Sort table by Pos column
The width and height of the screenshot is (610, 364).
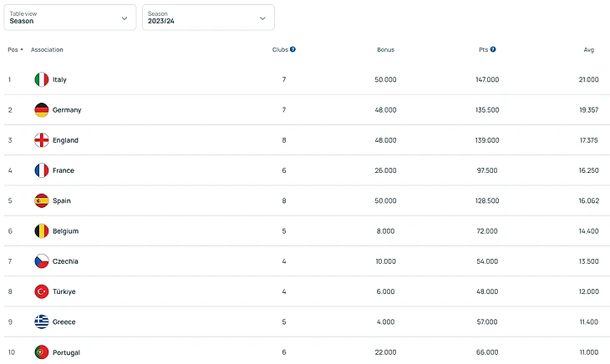[15, 49]
